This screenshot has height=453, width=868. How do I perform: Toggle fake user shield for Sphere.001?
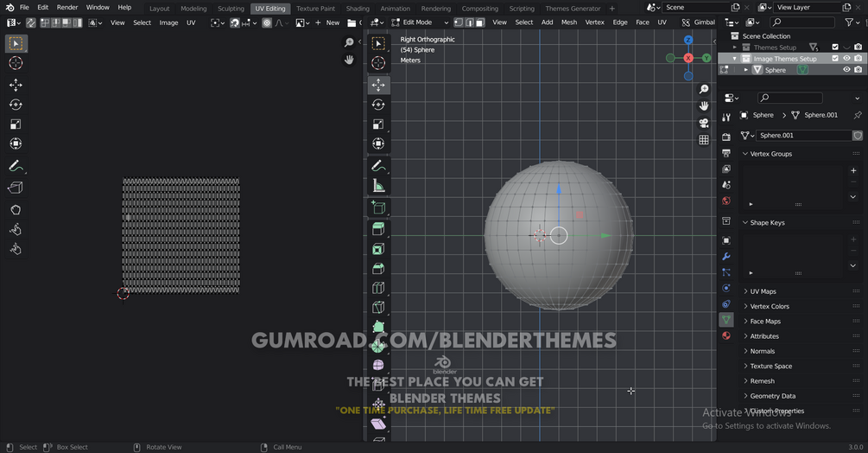pos(858,135)
